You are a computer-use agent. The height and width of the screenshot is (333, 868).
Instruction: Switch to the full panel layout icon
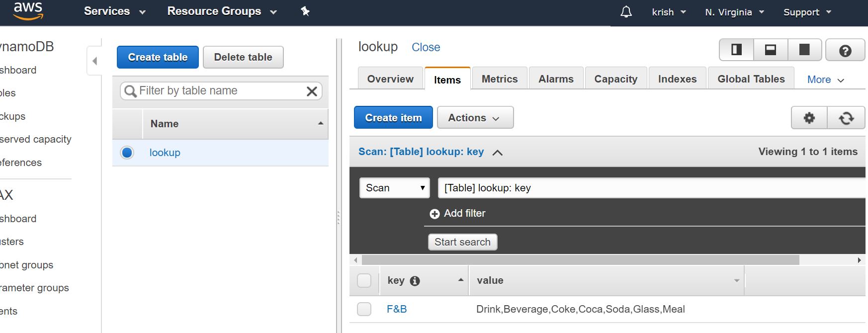(x=804, y=50)
